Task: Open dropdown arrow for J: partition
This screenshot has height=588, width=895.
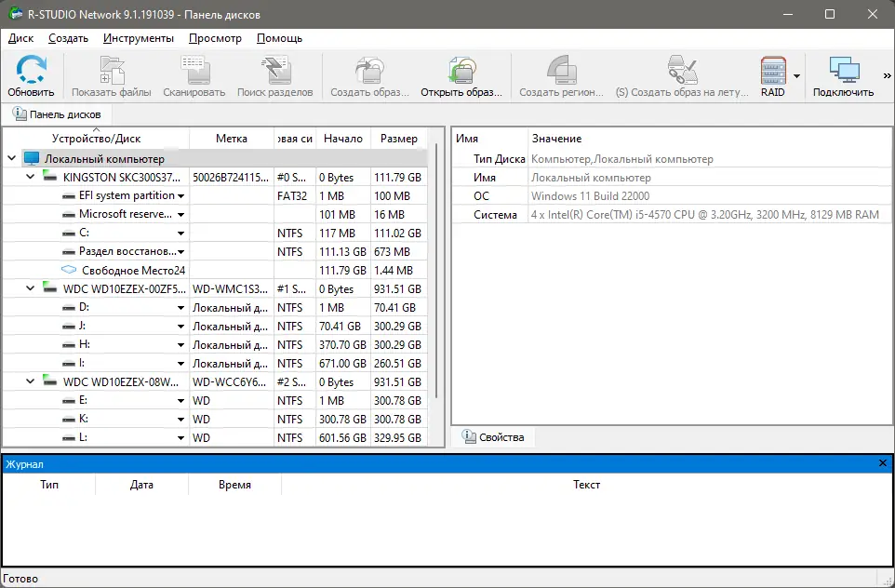Action: [x=180, y=327]
